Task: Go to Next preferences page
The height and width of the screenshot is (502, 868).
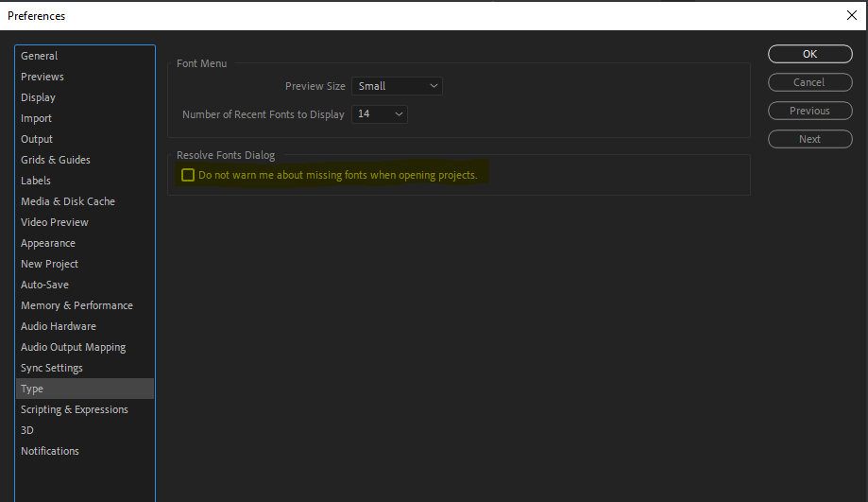Action: pos(809,139)
